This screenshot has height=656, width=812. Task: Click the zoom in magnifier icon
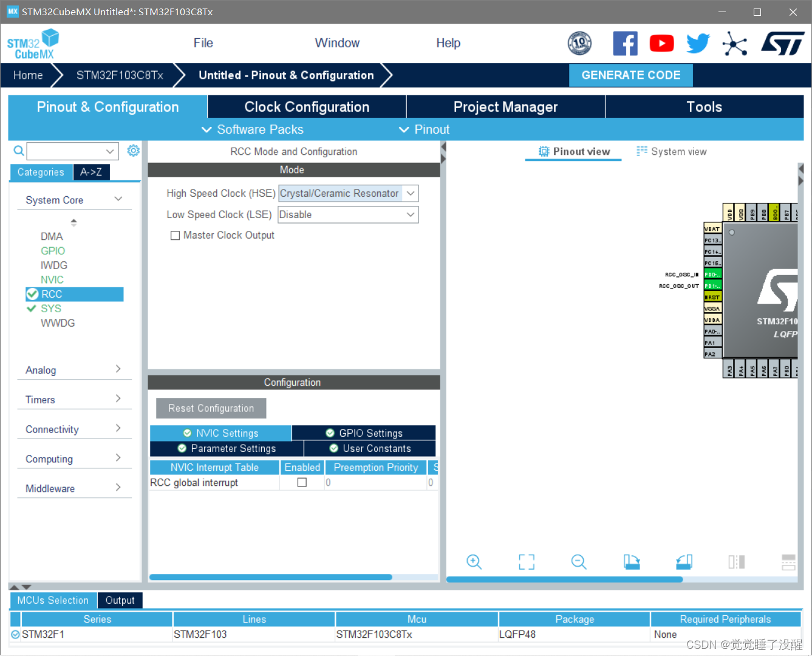click(x=474, y=562)
